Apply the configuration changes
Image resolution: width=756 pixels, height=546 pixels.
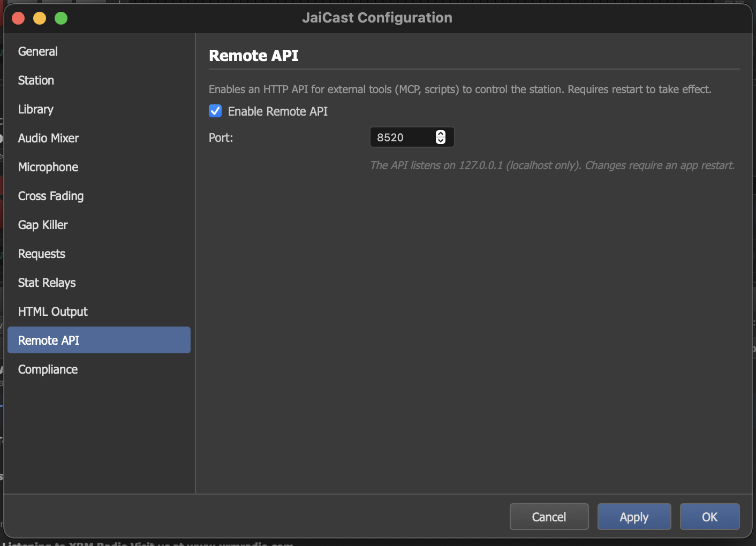(634, 517)
